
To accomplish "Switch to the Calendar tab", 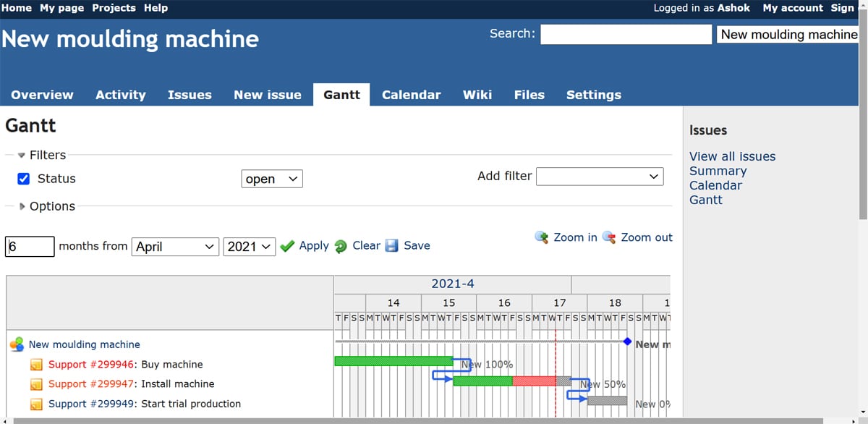I will coord(411,95).
